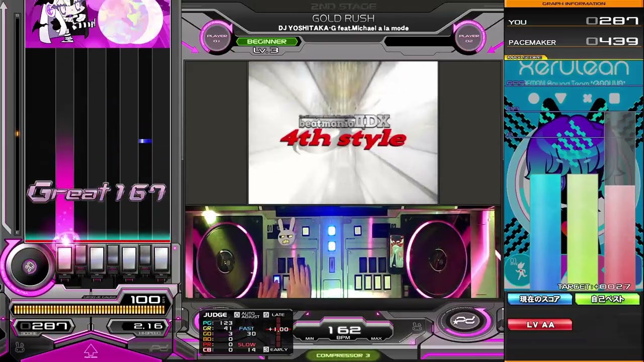Click the Great 167 combo judgment
The width and height of the screenshot is (644, 362).
click(x=97, y=193)
